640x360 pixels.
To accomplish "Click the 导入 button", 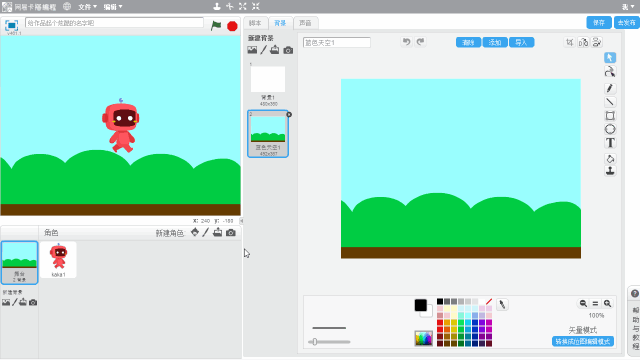I will click(521, 42).
